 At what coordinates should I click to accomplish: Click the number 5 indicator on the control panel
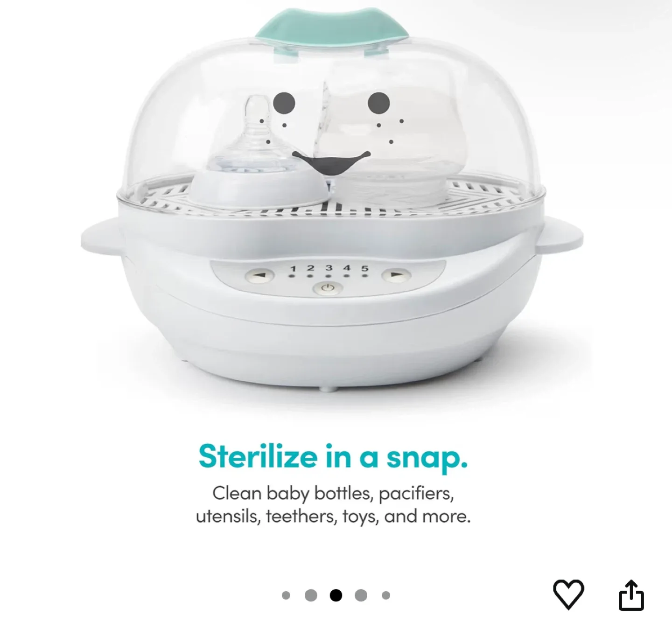(x=365, y=269)
